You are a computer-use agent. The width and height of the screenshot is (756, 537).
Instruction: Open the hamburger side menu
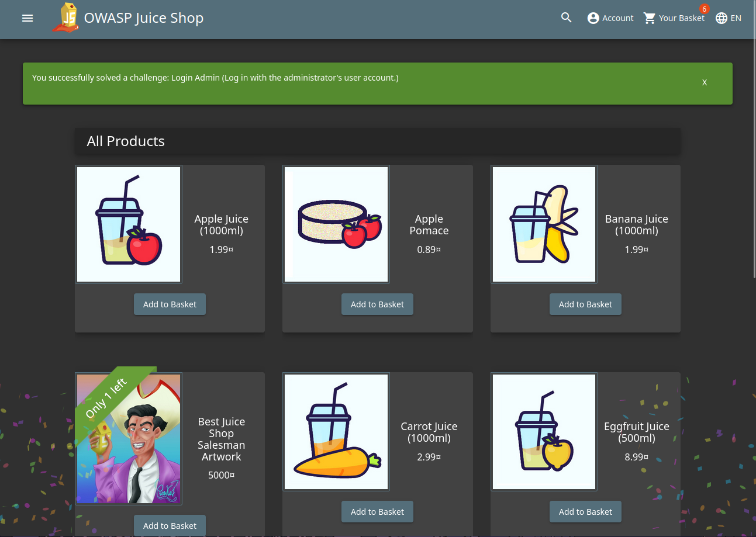(x=27, y=18)
